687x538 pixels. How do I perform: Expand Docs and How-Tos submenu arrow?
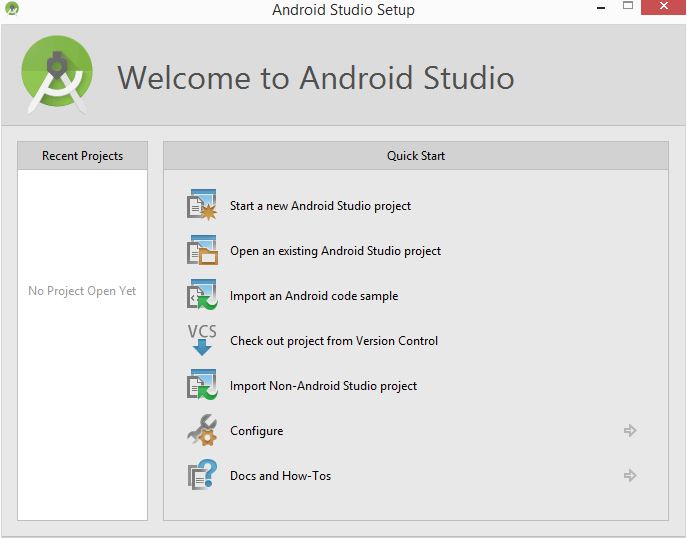(630, 475)
